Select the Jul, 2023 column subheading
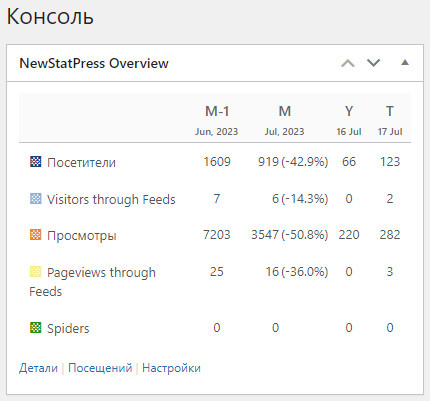430x401 pixels. [x=285, y=132]
